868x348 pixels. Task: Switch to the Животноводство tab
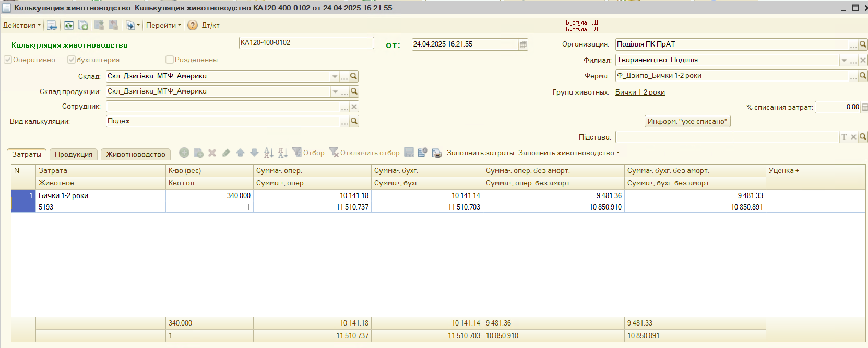(x=136, y=155)
